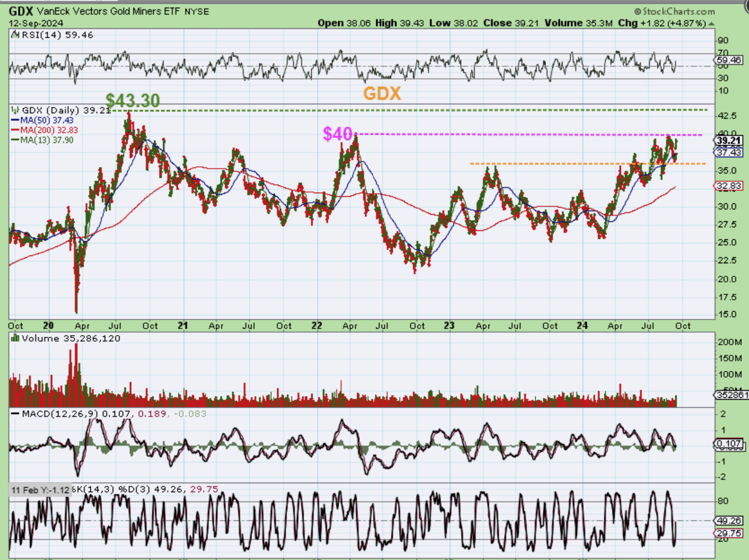Viewport: 749px width, 560px height.
Task: Select the MA(50) 37.43 legend entry
Action: [x=44, y=120]
